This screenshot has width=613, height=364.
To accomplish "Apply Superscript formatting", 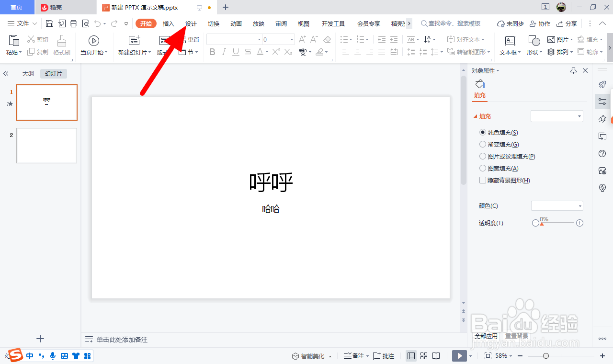I will [x=276, y=52].
